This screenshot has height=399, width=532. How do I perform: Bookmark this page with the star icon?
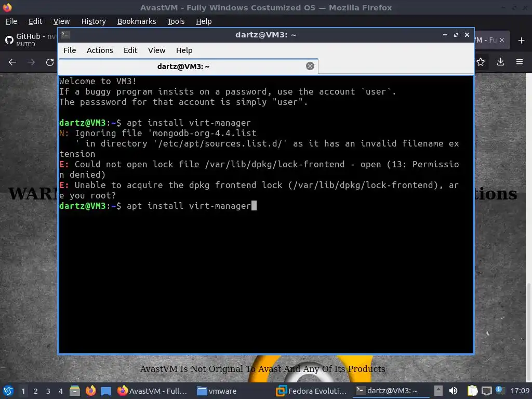click(x=481, y=62)
